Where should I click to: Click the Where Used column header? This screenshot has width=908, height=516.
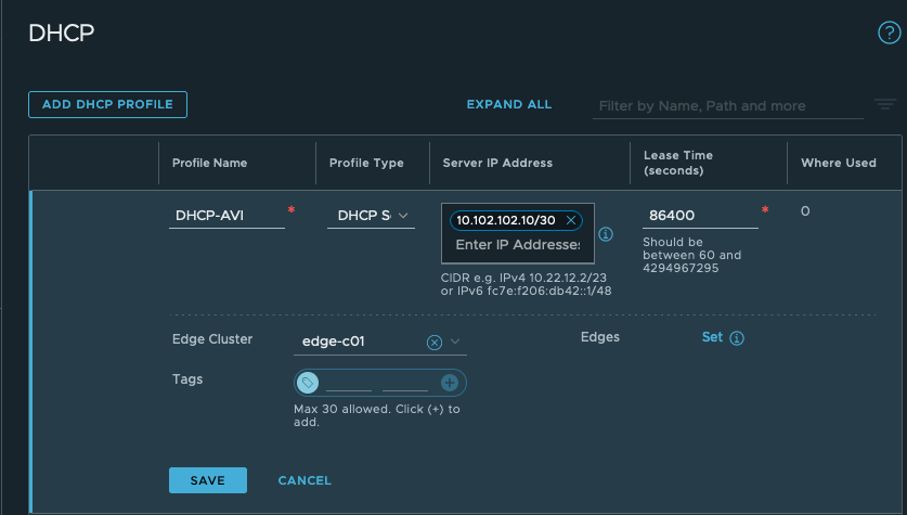839,163
